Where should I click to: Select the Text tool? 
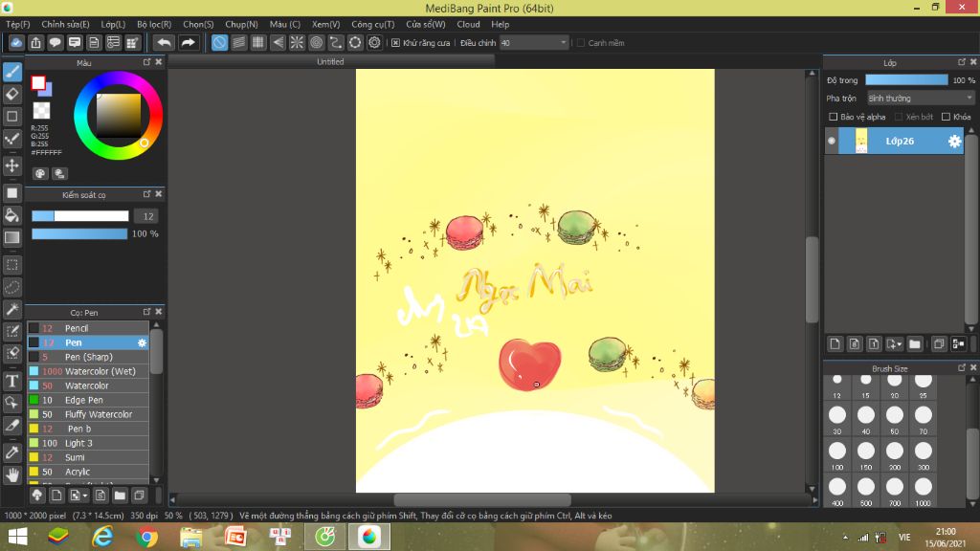(x=11, y=381)
